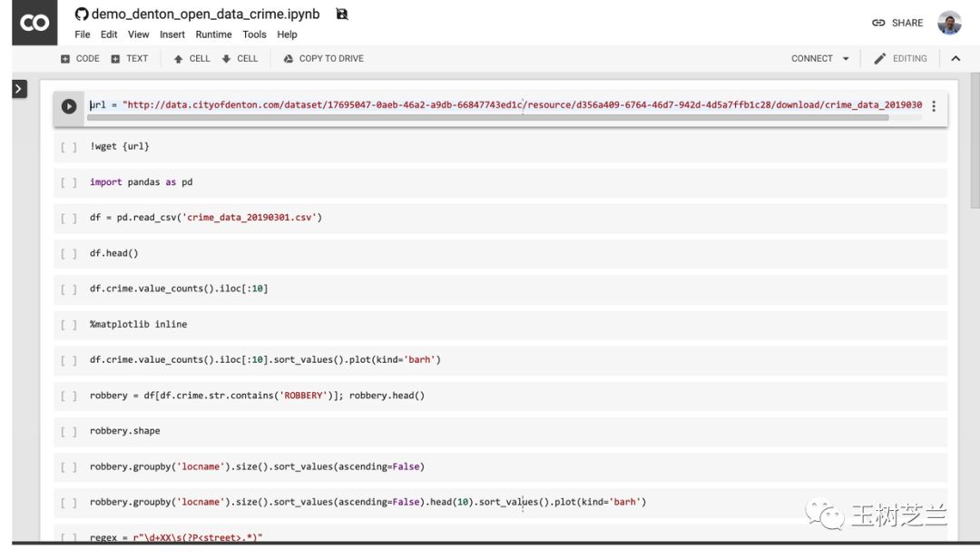Viewport: 980px width, 559px height.
Task: Click the GitHub icon beside the notebook title
Action: tap(82, 14)
